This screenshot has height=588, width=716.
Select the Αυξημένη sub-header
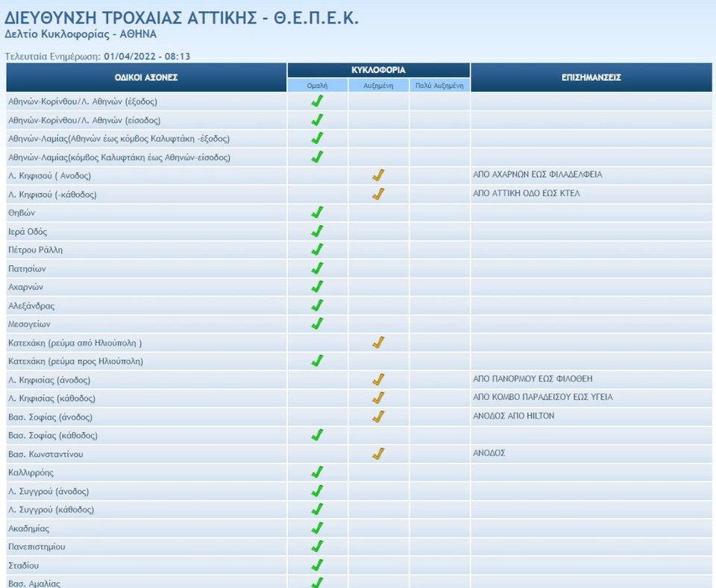378,85
